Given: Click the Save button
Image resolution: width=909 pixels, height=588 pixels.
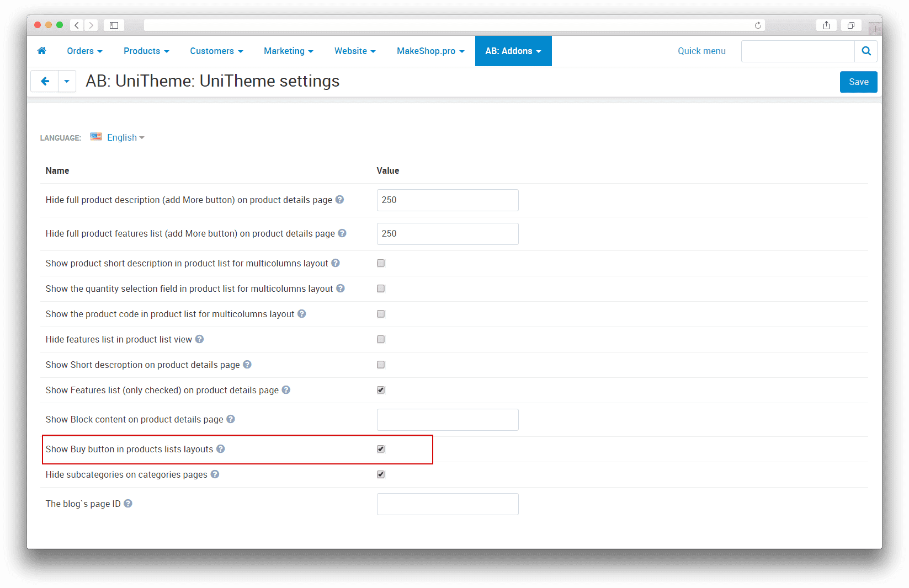Looking at the screenshot, I should click(858, 82).
